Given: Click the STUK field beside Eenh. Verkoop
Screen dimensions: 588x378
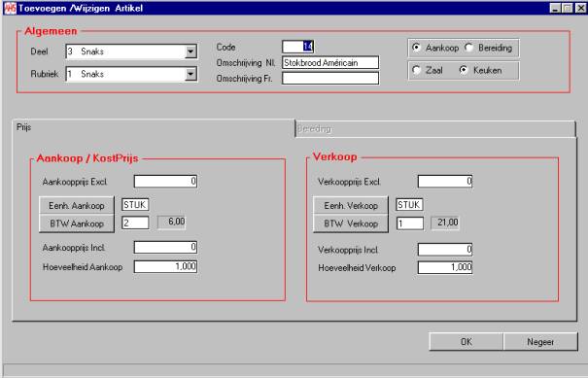Looking at the screenshot, I should coord(409,205).
